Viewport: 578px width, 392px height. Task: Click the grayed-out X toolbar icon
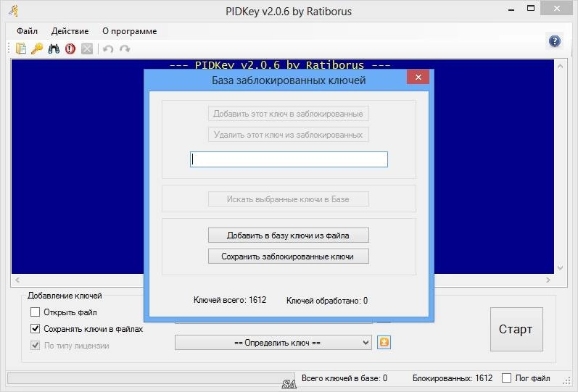click(x=87, y=49)
